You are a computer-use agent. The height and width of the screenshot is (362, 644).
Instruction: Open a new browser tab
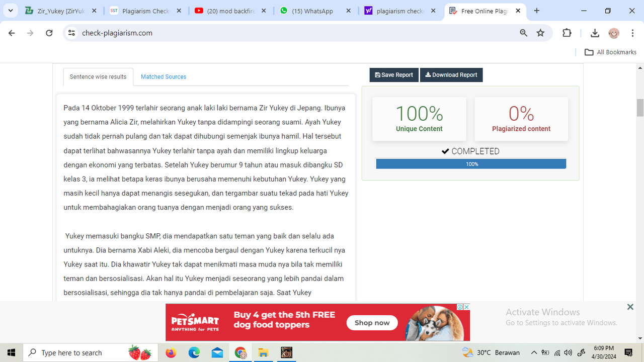[x=537, y=11]
